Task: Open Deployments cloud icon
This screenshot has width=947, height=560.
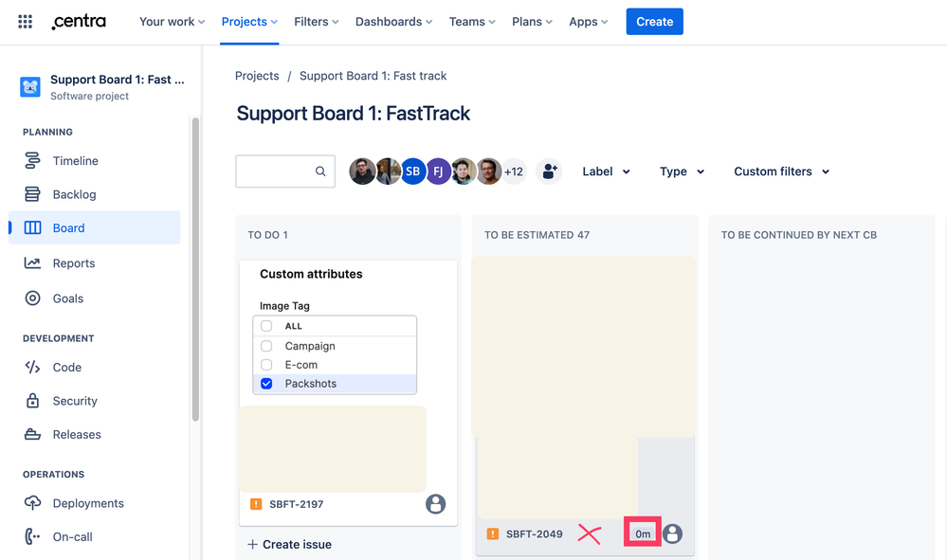Action: click(32, 502)
